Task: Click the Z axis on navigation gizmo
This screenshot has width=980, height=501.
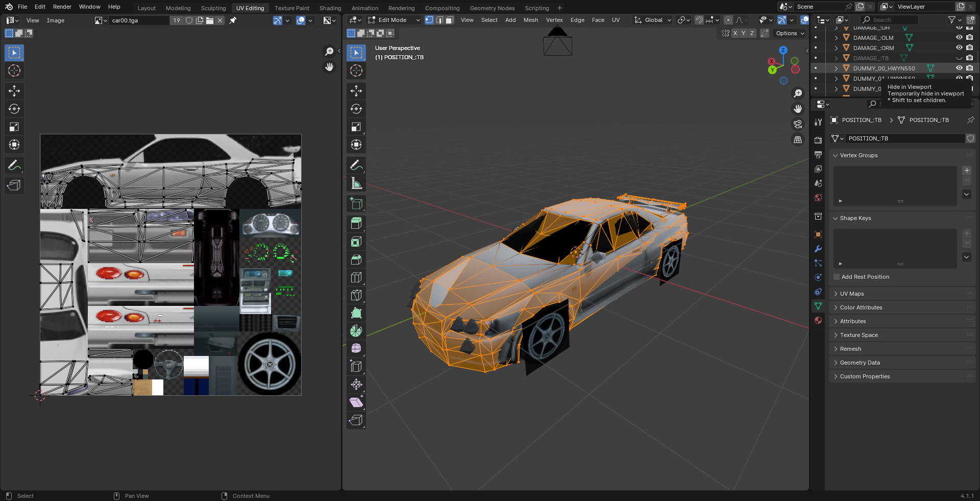Action: click(783, 50)
